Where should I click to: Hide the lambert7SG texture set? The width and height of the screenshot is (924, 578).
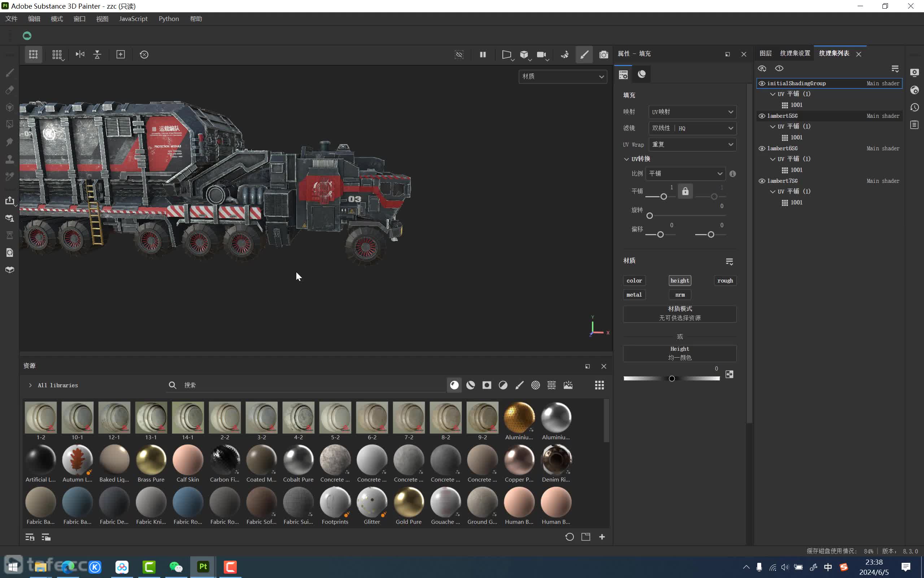(762, 181)
